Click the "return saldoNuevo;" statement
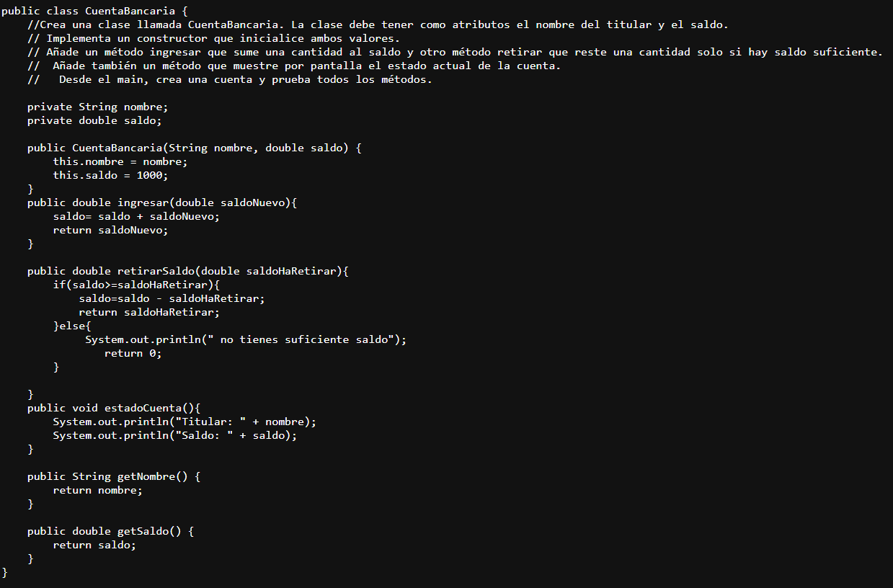This screenshot has width=893, height=588. (x=110, y=230)
